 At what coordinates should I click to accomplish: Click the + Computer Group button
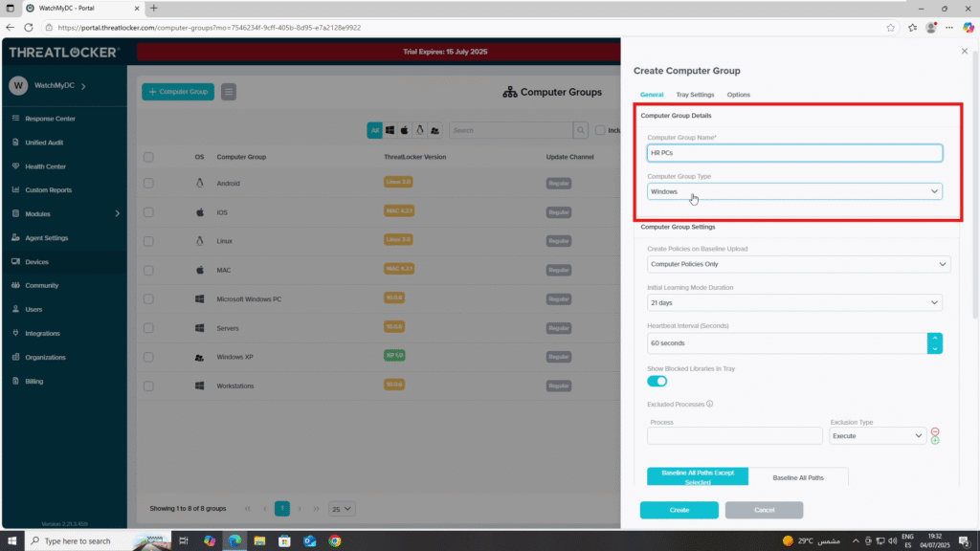(x=178, y=92)
